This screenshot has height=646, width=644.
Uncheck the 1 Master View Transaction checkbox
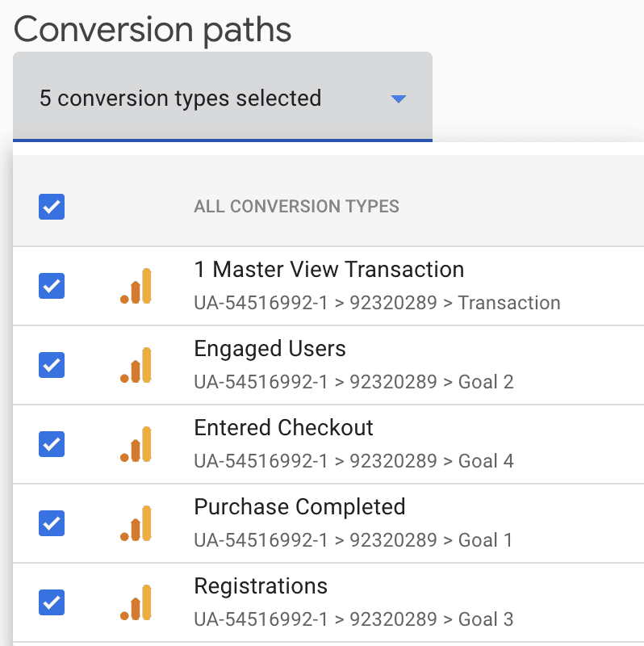coord(51,286)
